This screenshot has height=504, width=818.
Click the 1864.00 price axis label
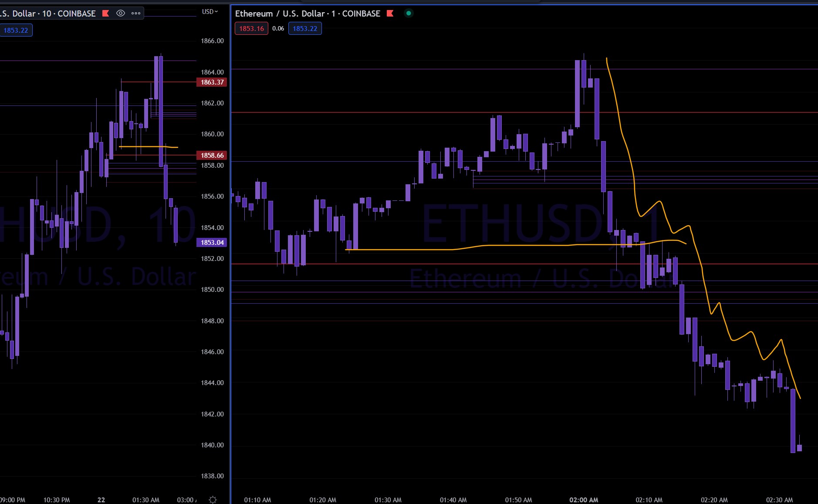pos(212,72)
